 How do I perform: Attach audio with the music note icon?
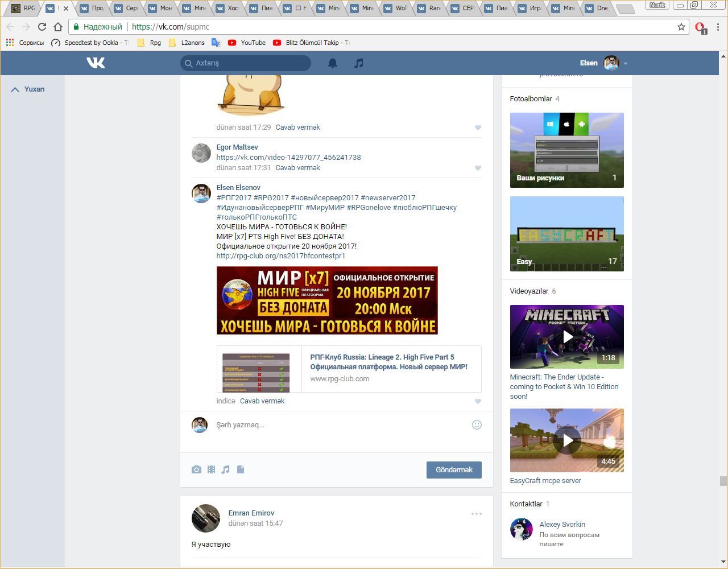[x=226, y=469]
